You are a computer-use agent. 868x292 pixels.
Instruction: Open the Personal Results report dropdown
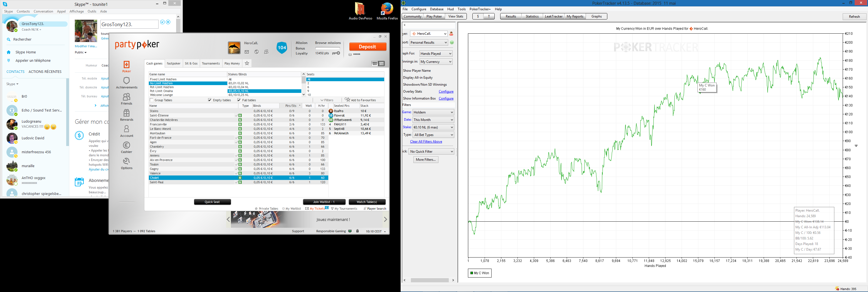(429, 43)
